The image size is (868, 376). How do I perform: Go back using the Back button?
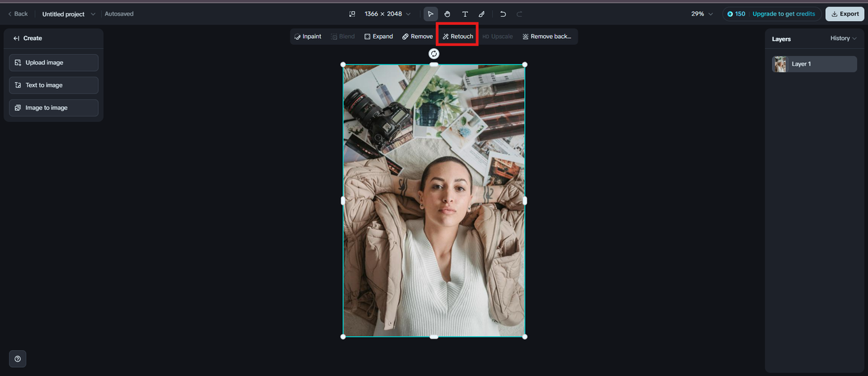tap(18, 14)
